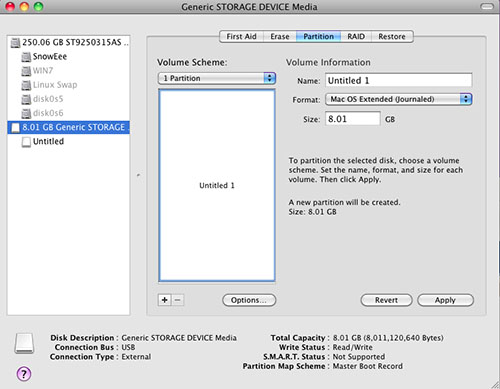Screen dimensions: 500x389
Task: Select the Linux Swap entry
Action: (x=55, y=85)
